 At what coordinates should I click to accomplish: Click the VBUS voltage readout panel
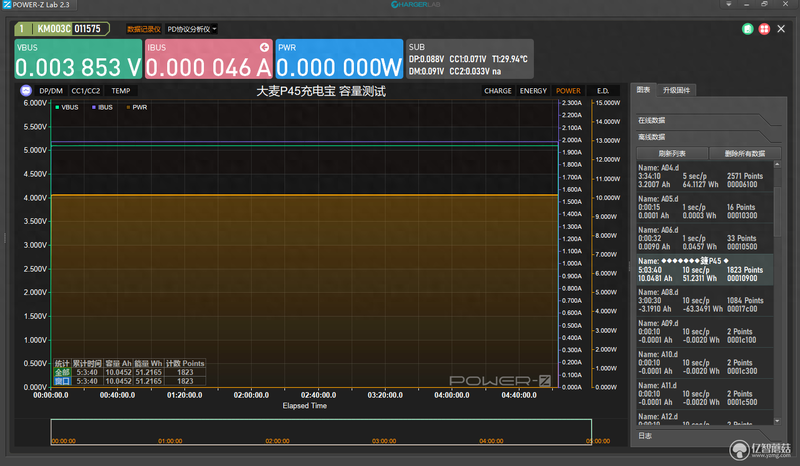coord(78,59)
